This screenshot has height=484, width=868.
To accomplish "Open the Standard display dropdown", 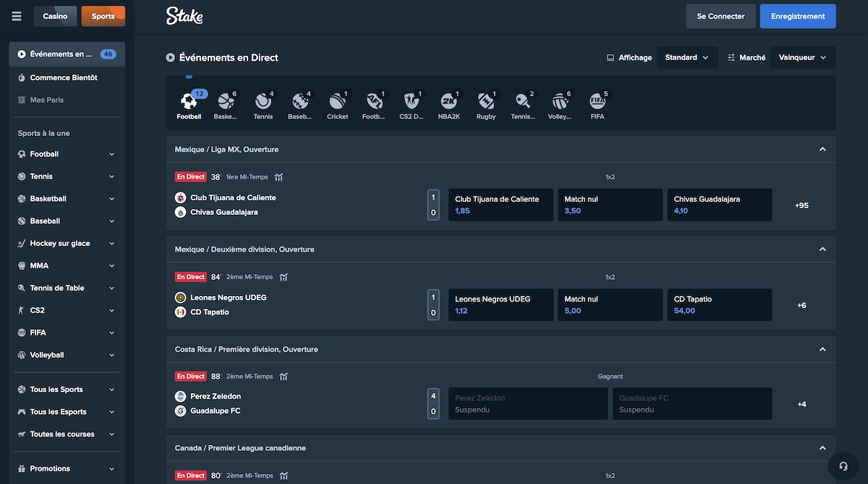I will point(686,58).
